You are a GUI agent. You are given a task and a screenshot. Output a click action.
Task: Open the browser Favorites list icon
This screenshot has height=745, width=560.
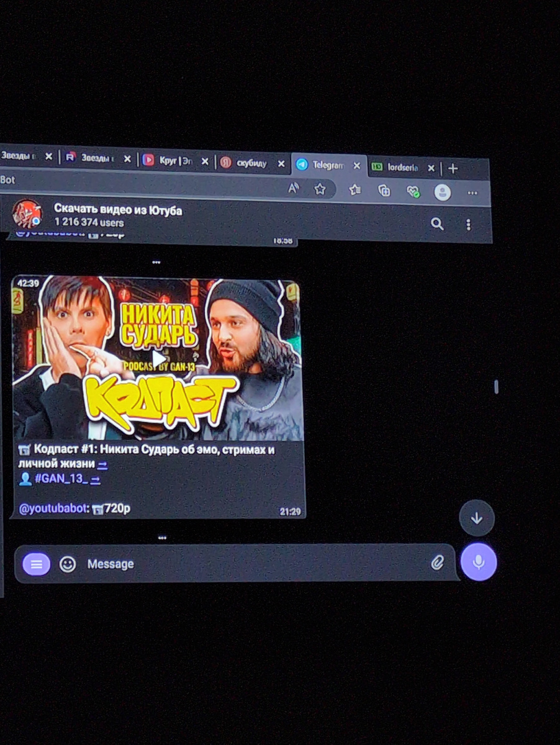click(355, 189)
